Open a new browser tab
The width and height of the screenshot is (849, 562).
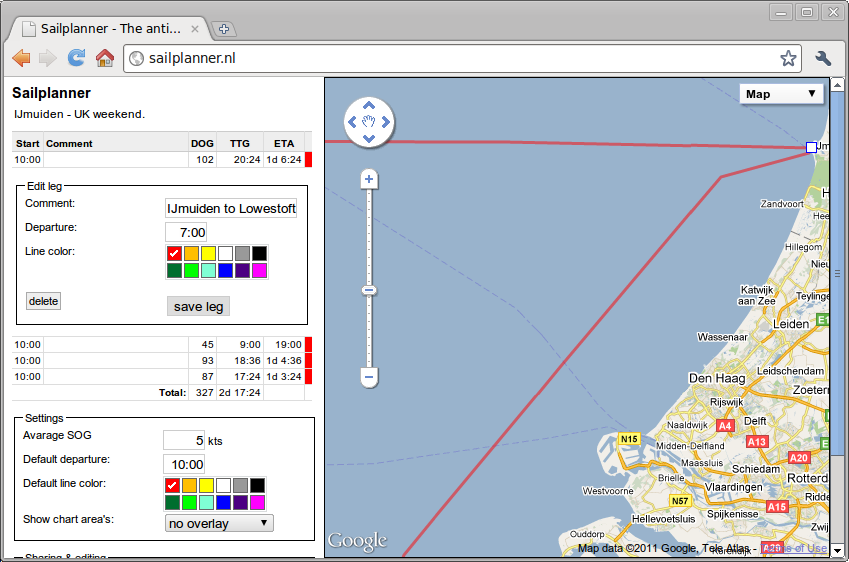(225, 29)
